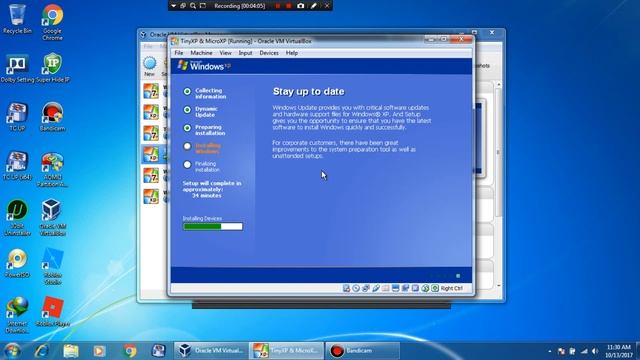Open the Bandicam desktop shortcut
The width and height of the screenshot is (640, 360).
[x=52, y=117]
